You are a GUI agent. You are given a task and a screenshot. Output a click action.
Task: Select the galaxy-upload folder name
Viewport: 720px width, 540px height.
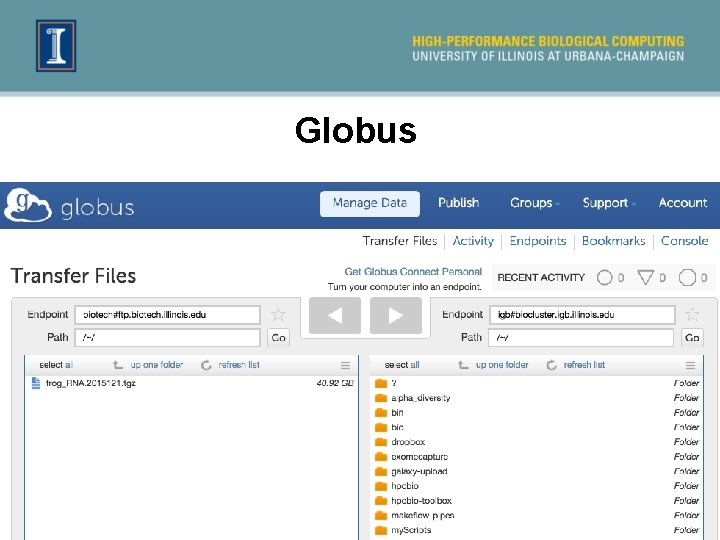[419, 472]
